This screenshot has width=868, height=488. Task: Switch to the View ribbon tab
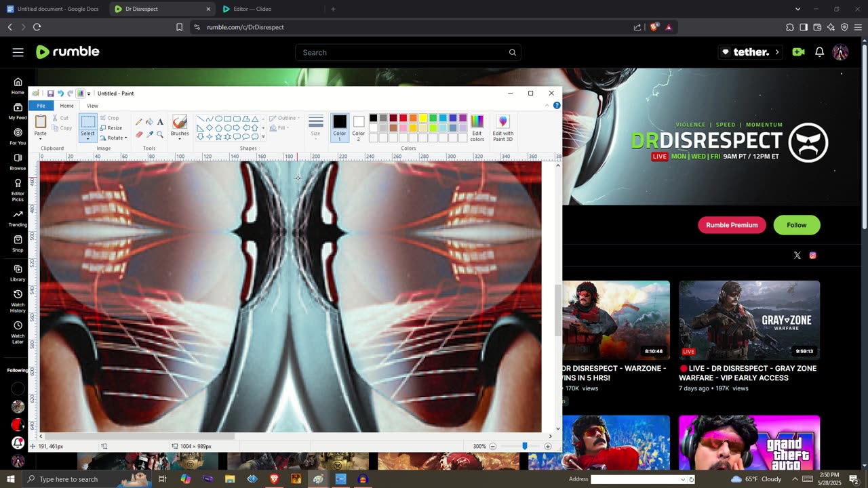[92, 106]
